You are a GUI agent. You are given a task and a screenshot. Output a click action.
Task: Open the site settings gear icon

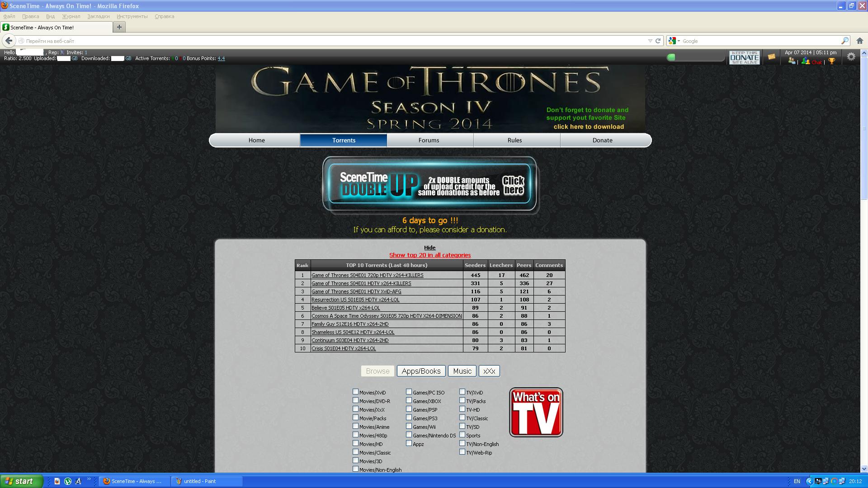point(851,56)
